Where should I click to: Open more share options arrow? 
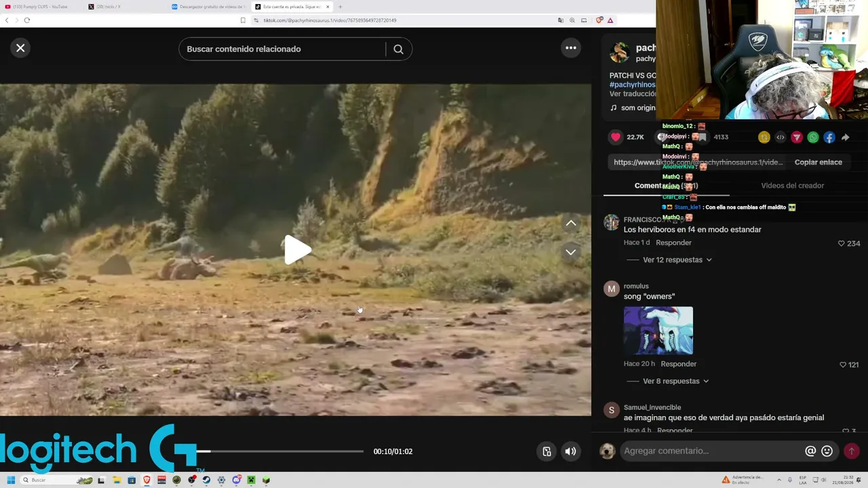pyautogui.click(x=846, y=138)
